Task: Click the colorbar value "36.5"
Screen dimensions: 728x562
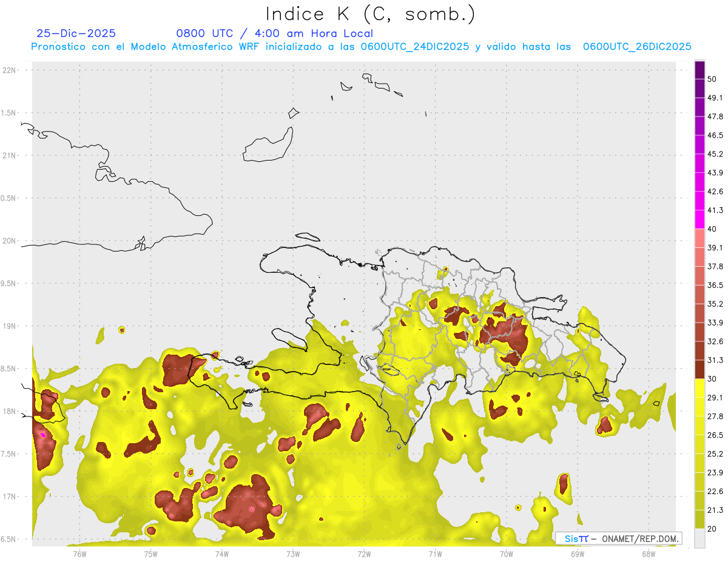Action: coord(715,285)
